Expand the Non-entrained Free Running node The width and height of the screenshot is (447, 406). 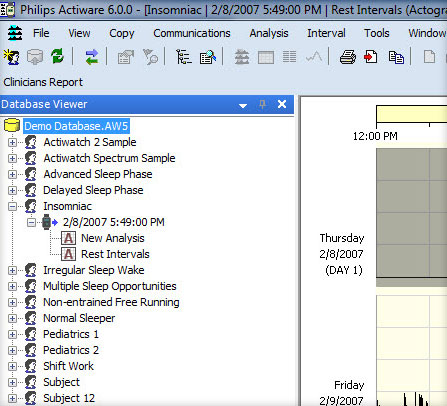(x=12, y=302)
